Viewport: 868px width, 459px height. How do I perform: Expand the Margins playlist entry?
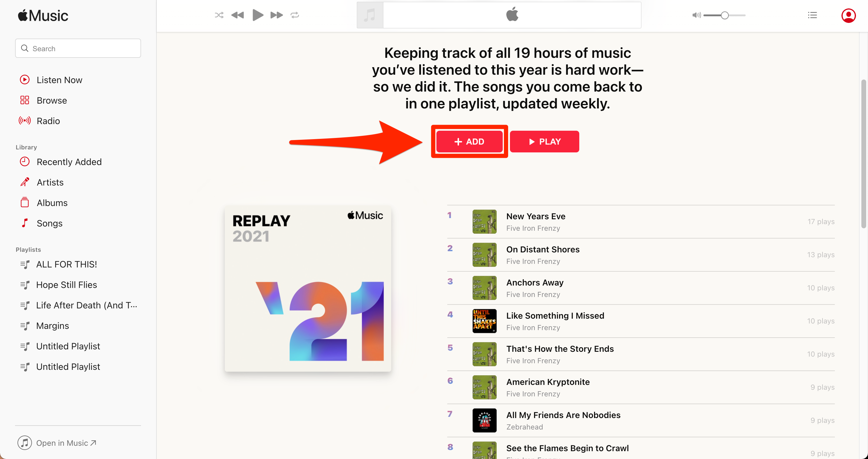[52, 325]
